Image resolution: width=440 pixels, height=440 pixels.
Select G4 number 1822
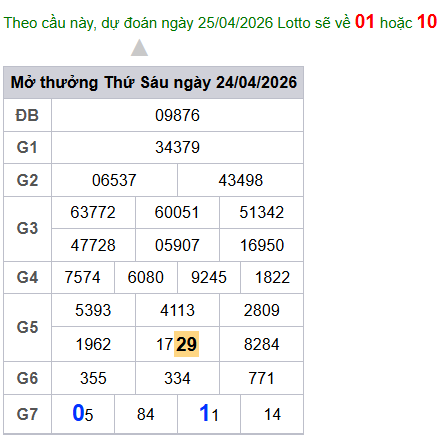click(272, 277)
